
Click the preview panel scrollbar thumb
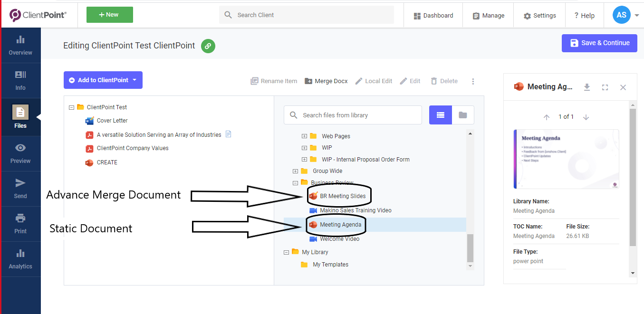click(x=633, y=177)
